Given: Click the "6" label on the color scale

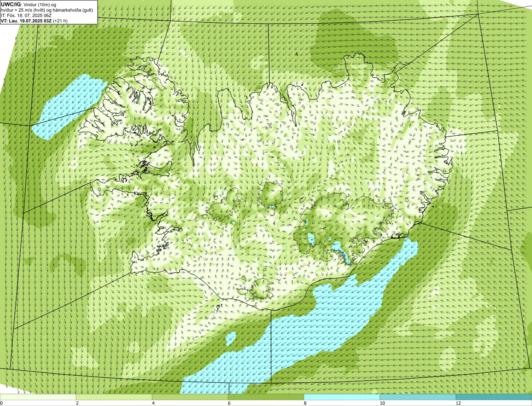Looking at the screenshot, I should coord(229,403).
